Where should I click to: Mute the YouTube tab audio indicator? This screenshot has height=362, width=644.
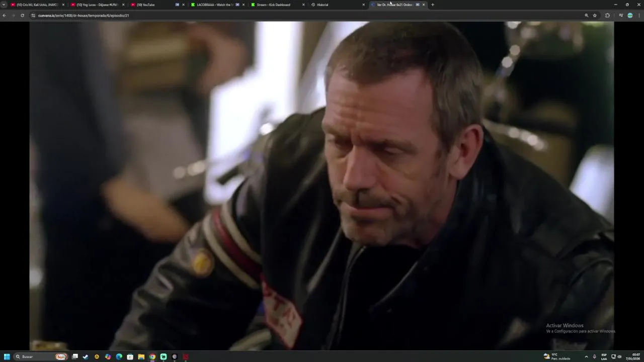177,5
